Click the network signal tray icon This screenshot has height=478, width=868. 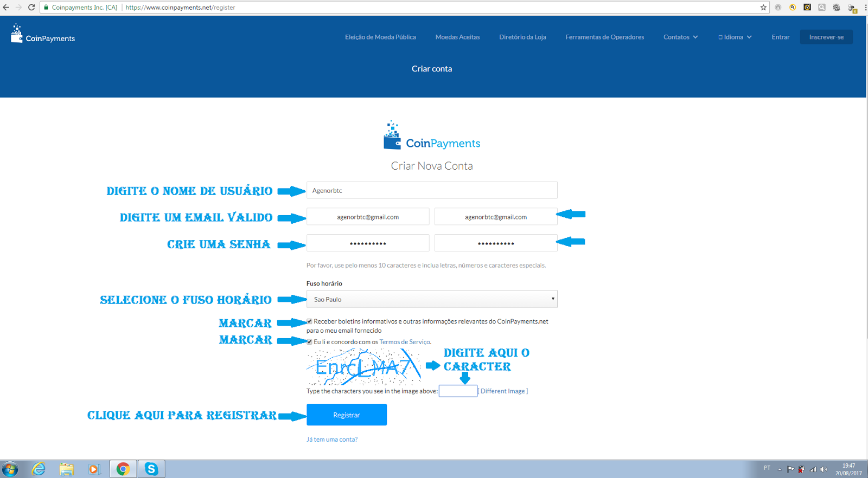coord(813,469)
